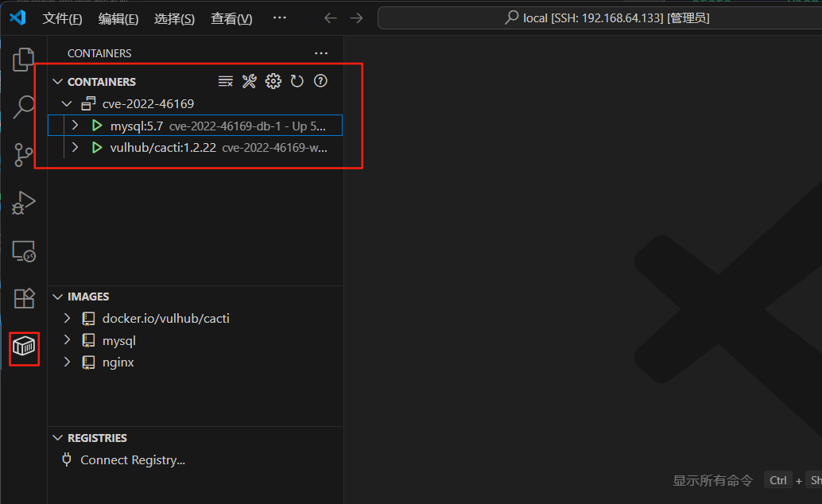
Task: Expand the mysql:5.7 container row
Action: pos(75,125)
